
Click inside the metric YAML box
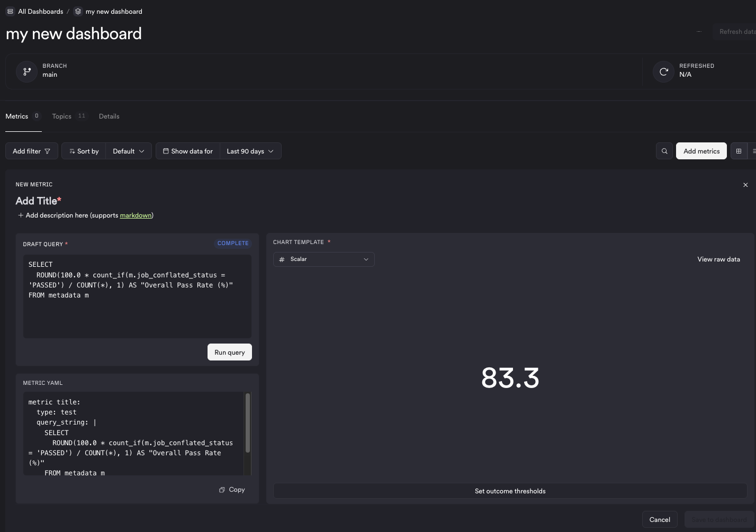133,434
